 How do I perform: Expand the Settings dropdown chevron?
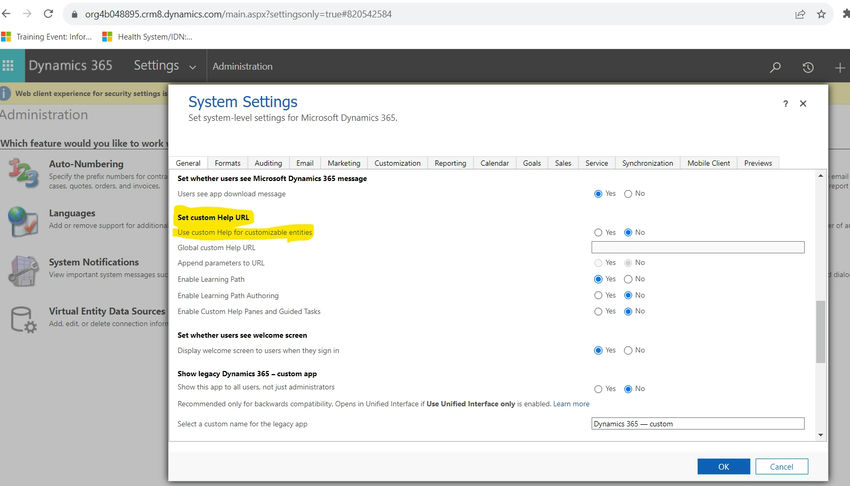(x=192, y=67)
